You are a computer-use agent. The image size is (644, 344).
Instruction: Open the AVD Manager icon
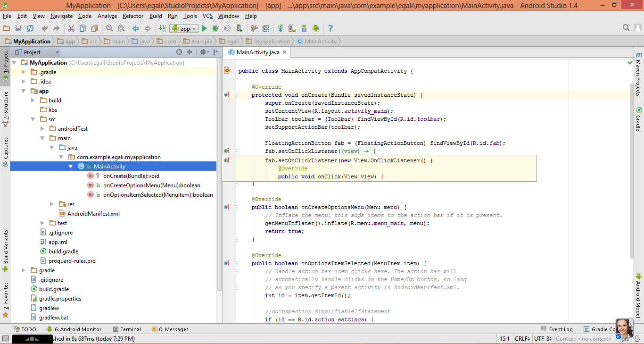pos(292,29)
